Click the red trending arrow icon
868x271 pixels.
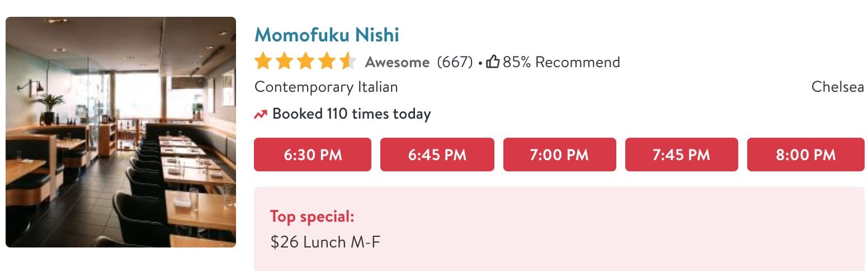pos(261,114)
